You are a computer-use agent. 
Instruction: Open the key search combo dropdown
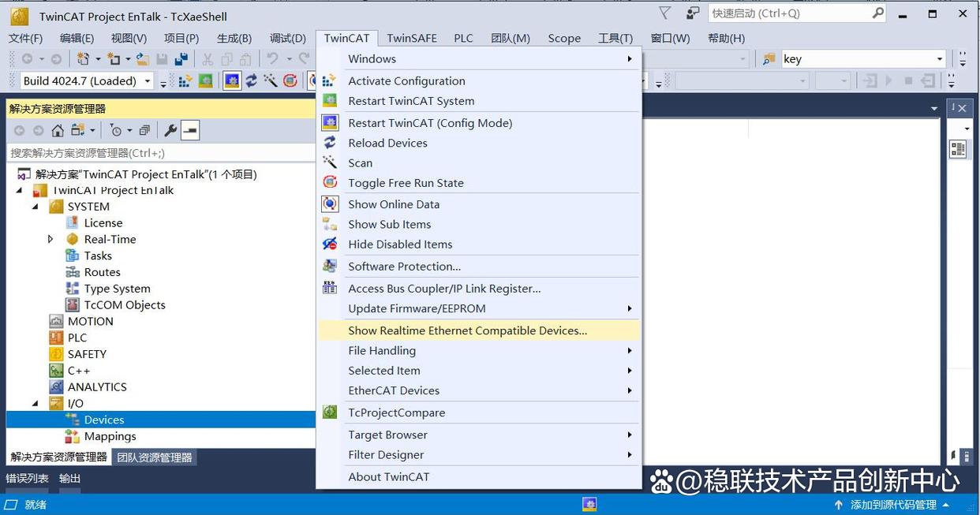pos(939,59)
